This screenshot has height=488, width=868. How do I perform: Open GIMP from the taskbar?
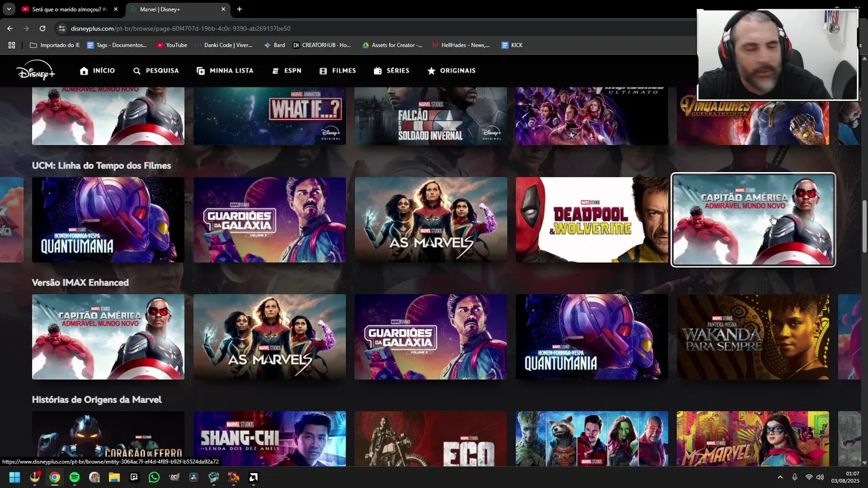[x=174, y=477]
